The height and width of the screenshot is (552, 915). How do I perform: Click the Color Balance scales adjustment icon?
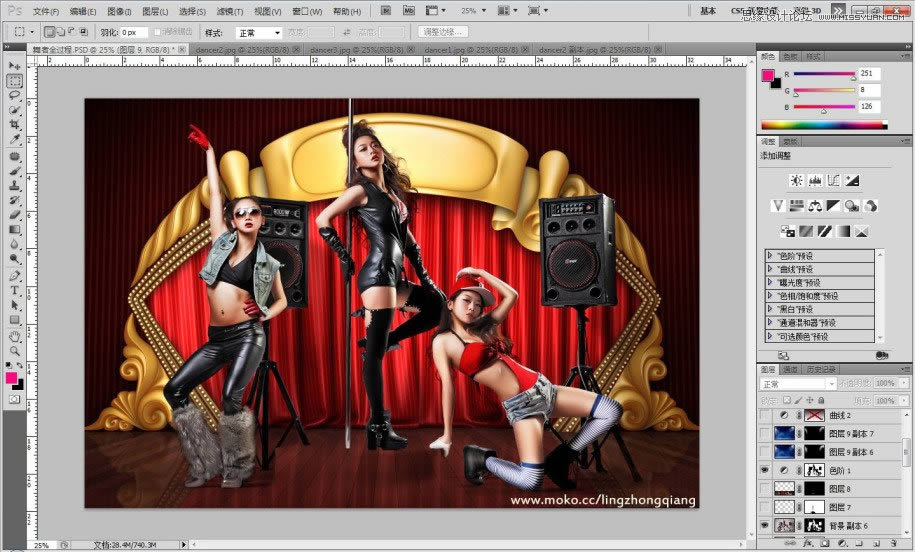815,206
